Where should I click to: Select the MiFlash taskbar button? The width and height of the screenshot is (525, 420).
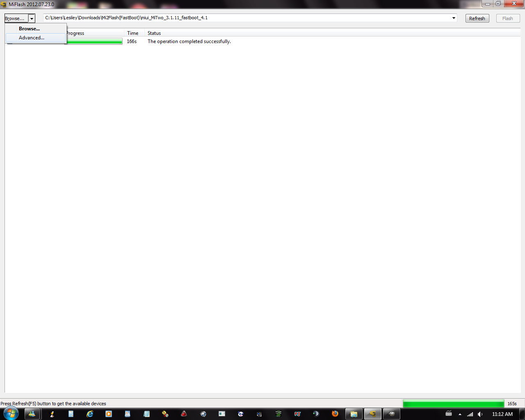(x=373, y=414)
